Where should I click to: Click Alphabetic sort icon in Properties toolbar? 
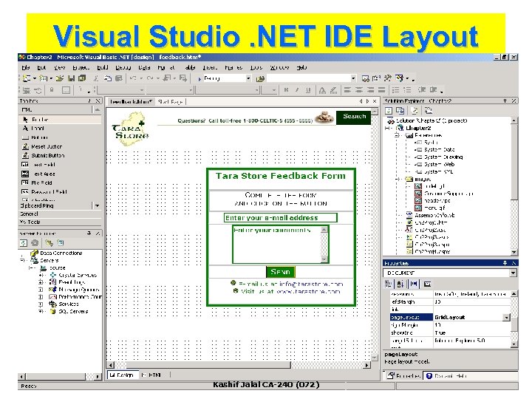point(400,284)
